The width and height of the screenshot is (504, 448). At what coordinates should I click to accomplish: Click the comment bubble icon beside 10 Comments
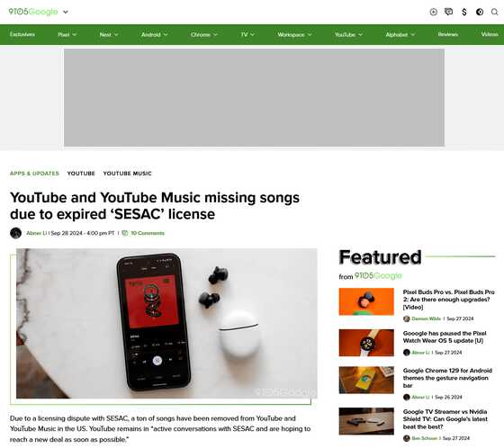[x=125, y=233]
